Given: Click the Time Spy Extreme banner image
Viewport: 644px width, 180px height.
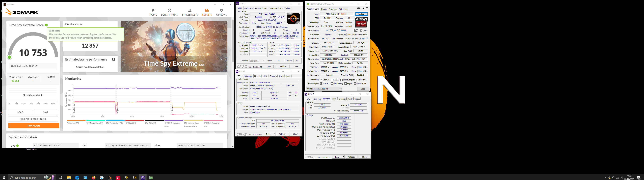Looking at the screenshot, I should 174,47.
